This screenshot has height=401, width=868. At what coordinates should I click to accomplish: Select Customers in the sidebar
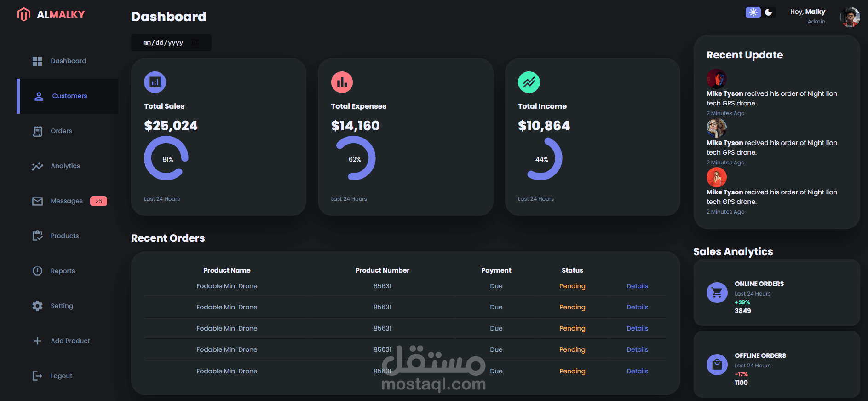point(68,96)
